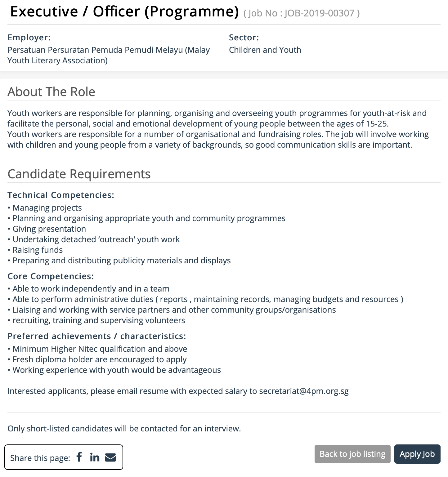Go back to job listing
Viewport: 448px width, 477px height.
click(352, 454)
